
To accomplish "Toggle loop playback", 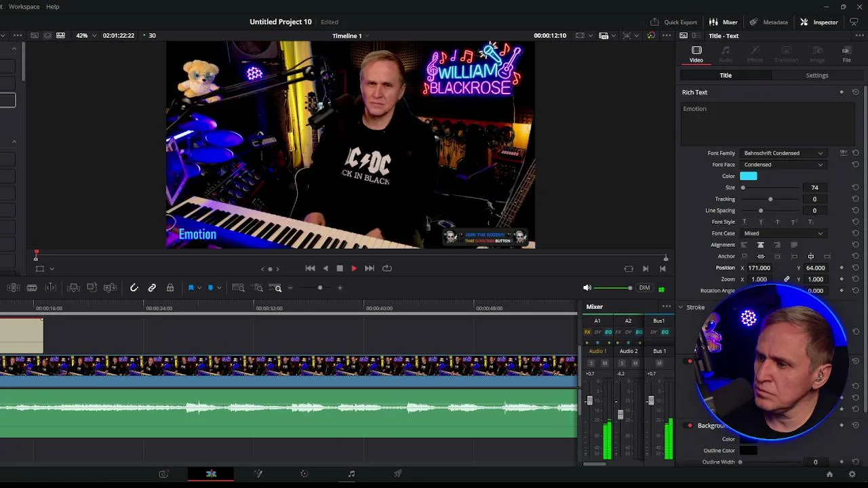I will click(387, 268).
